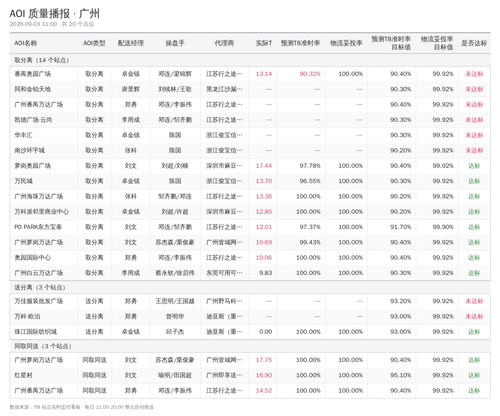Screen dimensions: 500x416
Task: Click the 实际T value '0.00'
Action: pyautogui.click(x=266, y=332)
